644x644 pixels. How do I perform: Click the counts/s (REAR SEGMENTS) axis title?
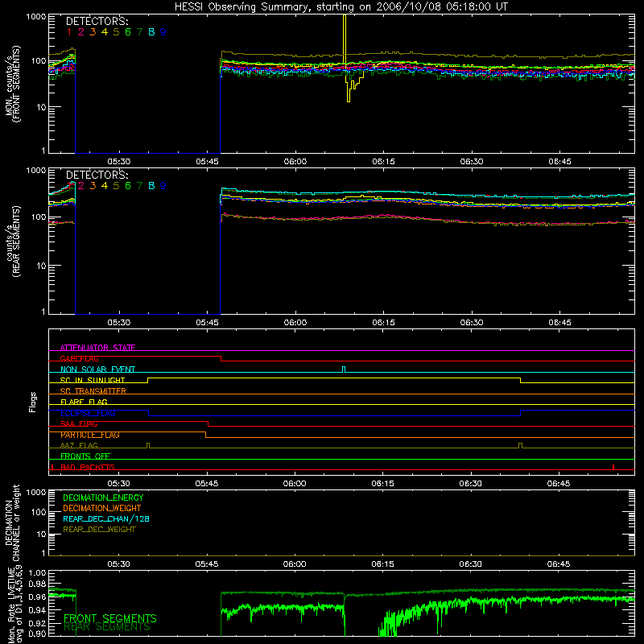(x=12, y=242)
